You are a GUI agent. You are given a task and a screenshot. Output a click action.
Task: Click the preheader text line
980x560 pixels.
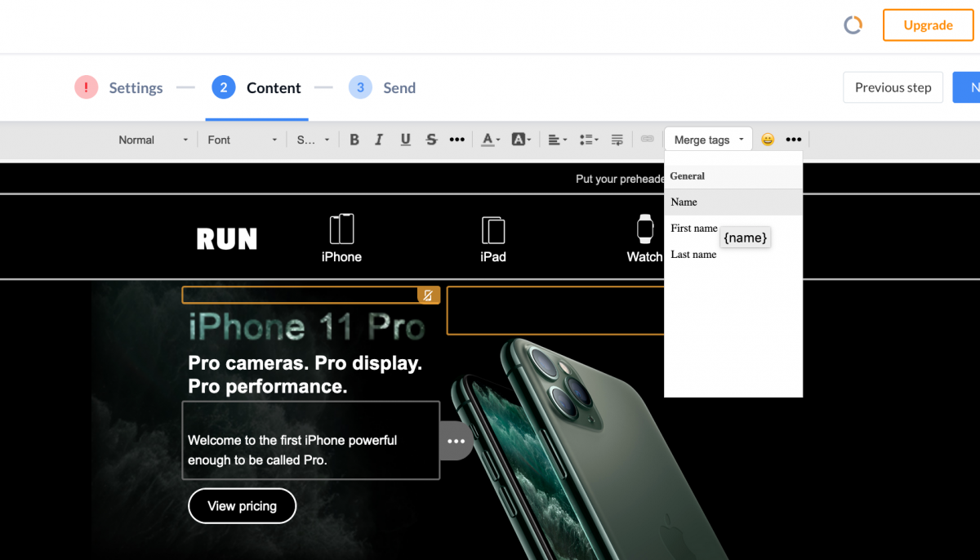pos(620,179)
